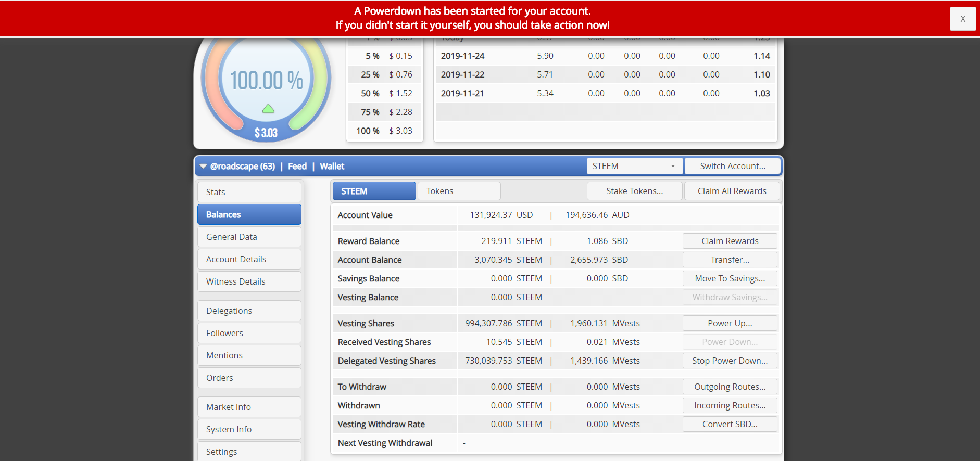Screen dimensions: 980x461
Task: Click the Account Value label
Action: [x=365, y=215]
